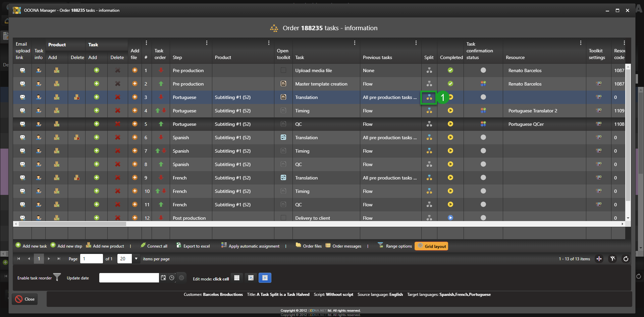Open toolkit for Master template creation

click(x=283, y=84)
